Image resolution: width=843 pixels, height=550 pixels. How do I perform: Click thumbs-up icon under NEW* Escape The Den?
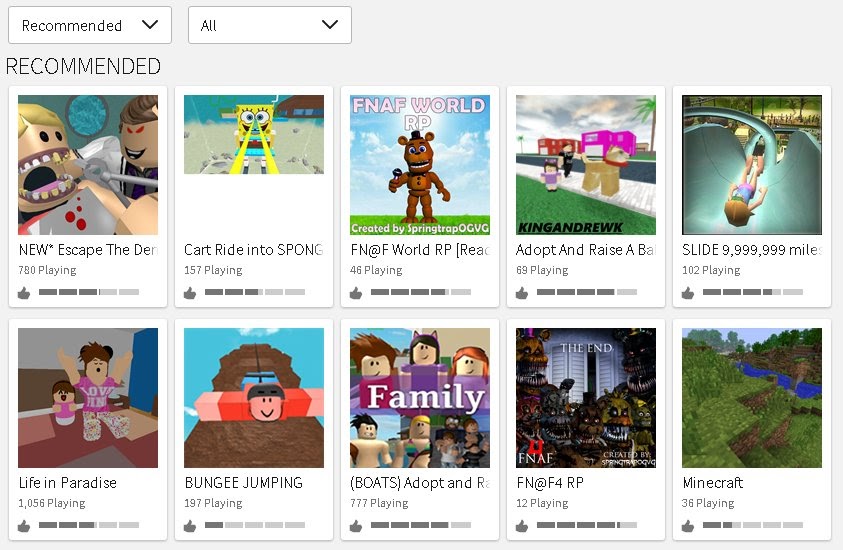tap(24, 292)
